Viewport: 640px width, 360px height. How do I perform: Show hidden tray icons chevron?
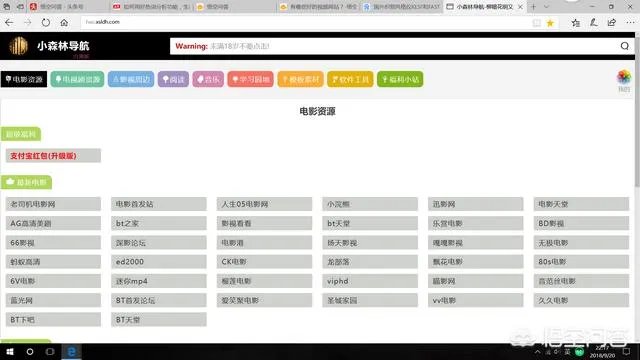click(x=538, y=351)
